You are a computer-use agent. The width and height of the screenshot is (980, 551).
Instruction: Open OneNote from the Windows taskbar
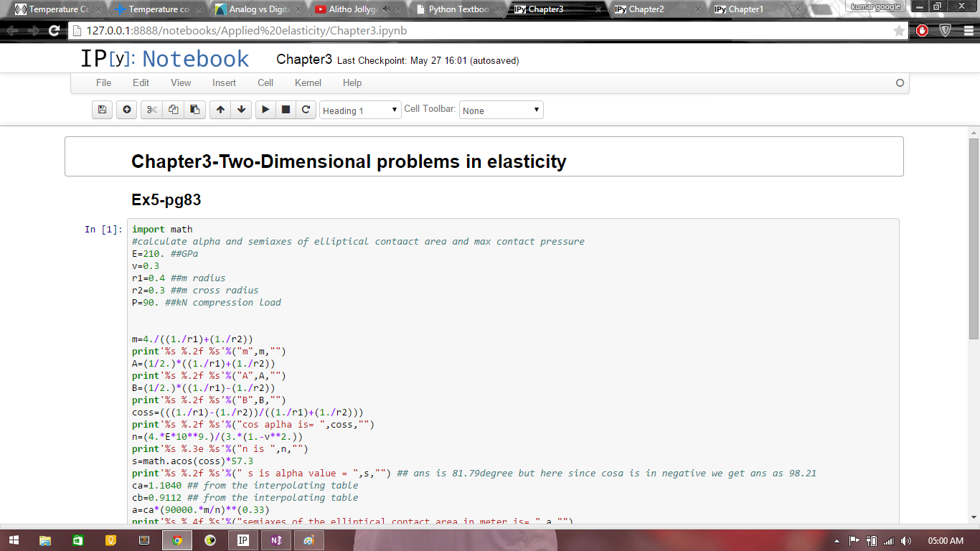click(x=276, y=540)
